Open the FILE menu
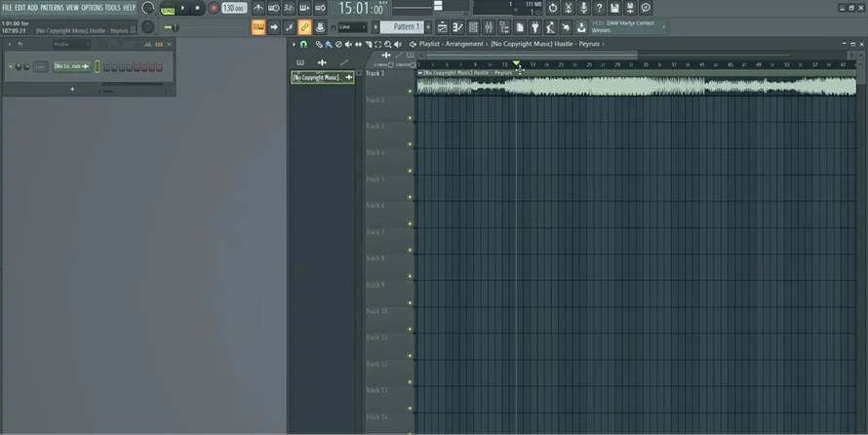Screen dimensions: 868x435 7,8
